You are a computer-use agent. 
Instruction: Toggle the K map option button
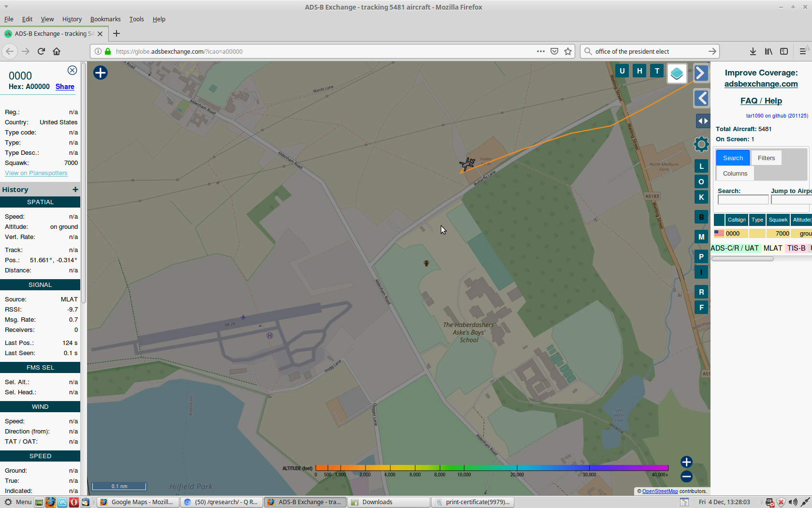click(701, 197)
